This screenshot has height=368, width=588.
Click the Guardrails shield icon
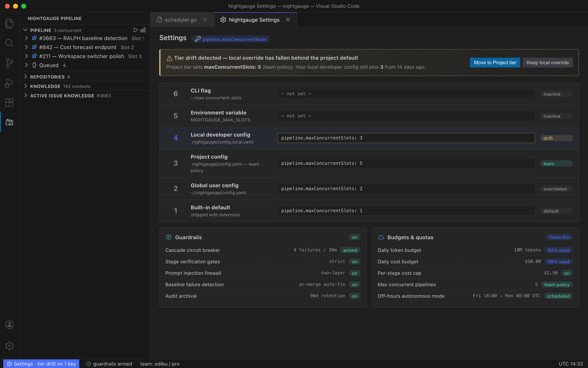coord(169,237)
